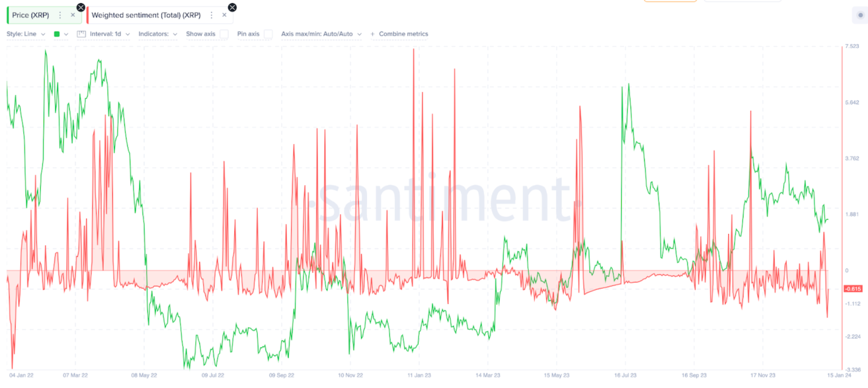
Task: Click the 7.523 right axis label
Action: [x=852, y=46]
